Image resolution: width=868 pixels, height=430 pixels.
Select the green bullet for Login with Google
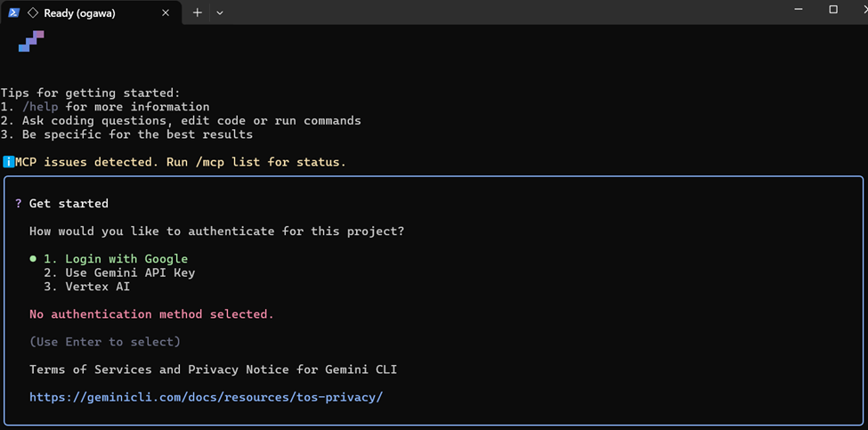click(33, 259)
